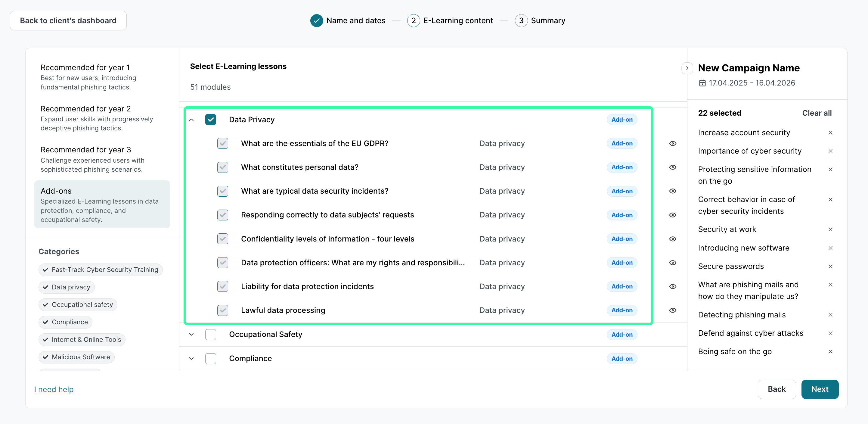The width and height of the screenshot is (868, 424).
Task: Remove 'Detecting phishing mails' from selection
Action: coord(830,315)
